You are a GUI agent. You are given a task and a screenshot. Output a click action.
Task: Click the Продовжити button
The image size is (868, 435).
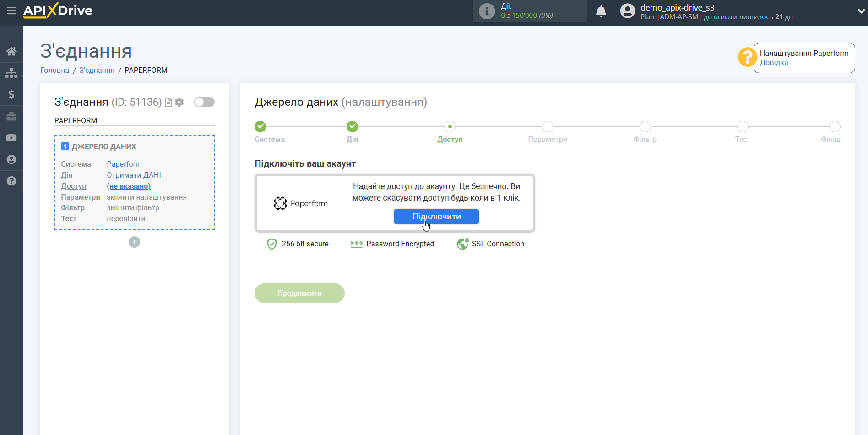299,293
